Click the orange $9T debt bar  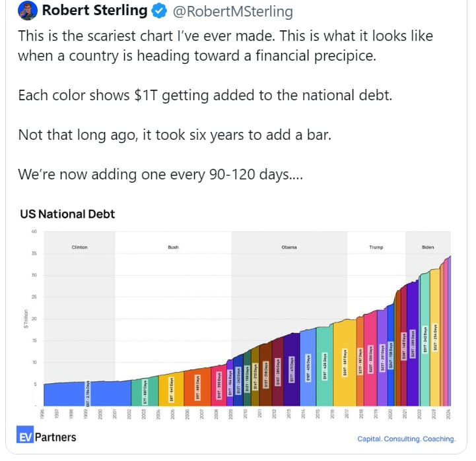tap(197, 388)
